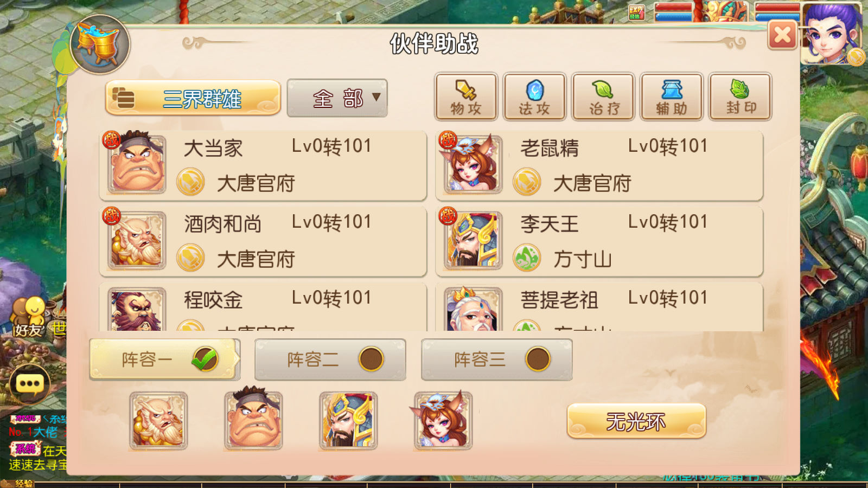The width and height of the screenshot is (868, 488).
Task: Close the 伙伴助战 panel
Action: click(x=782, y=36)
